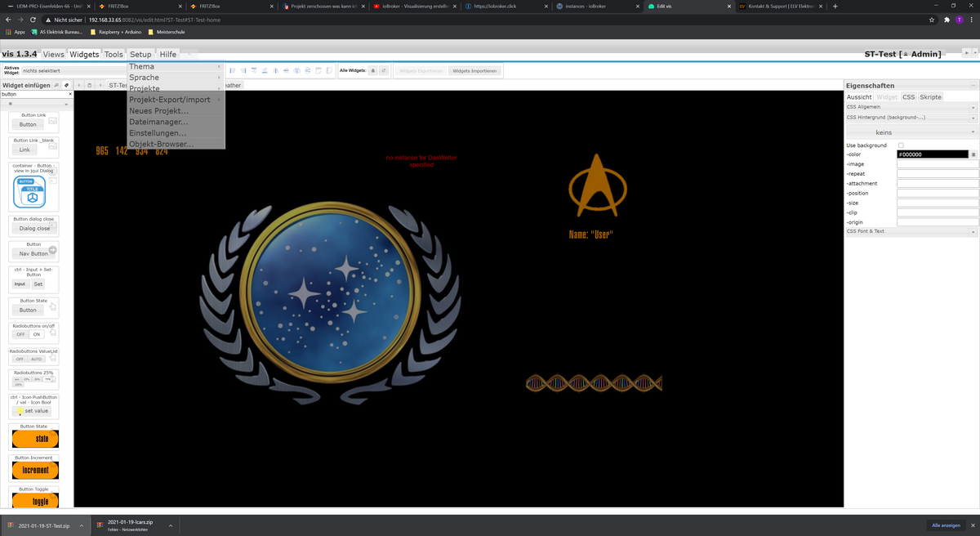Image resolution: width=980 pixels, height=536 pixels.
Task: Choose Neues Projekt... from Setup menu
Action: coord(176,111)
